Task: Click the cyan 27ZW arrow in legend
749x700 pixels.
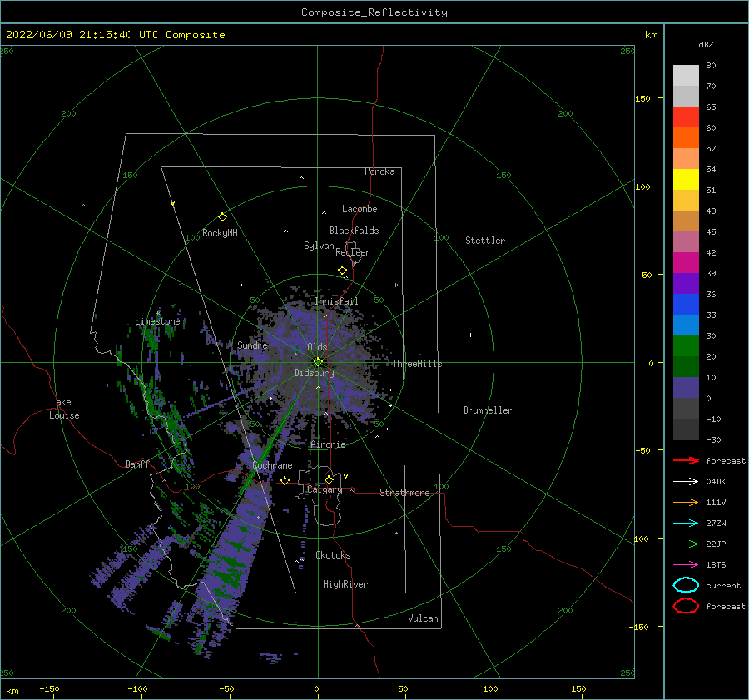Action: [686, 524]
